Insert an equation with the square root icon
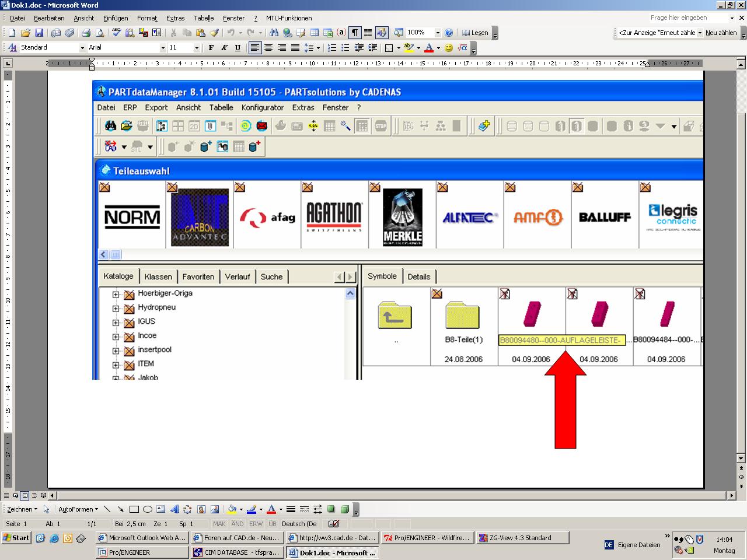Screen dimensions: 747x560 pos(462,48)
